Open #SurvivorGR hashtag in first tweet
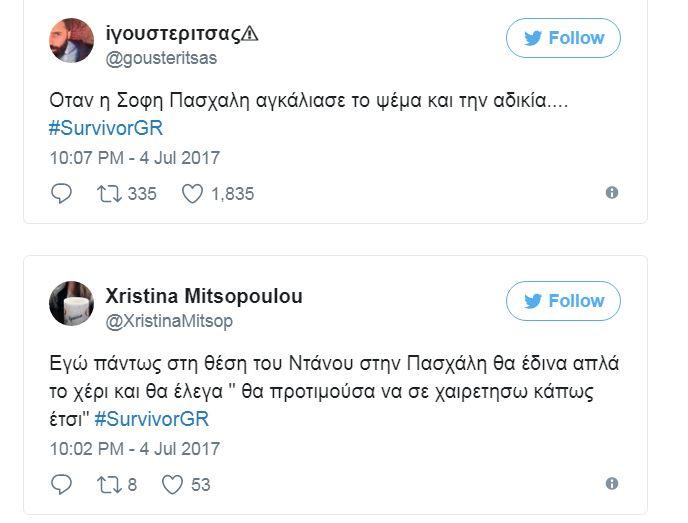This screenshot has height=523, width=688. pos(106,129)
